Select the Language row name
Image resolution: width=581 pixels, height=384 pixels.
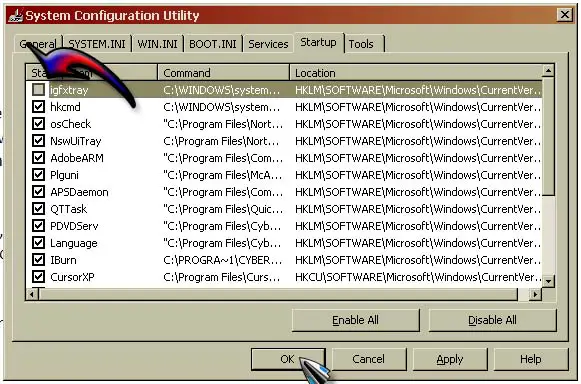pyautogui.click(x=74, y=243)
